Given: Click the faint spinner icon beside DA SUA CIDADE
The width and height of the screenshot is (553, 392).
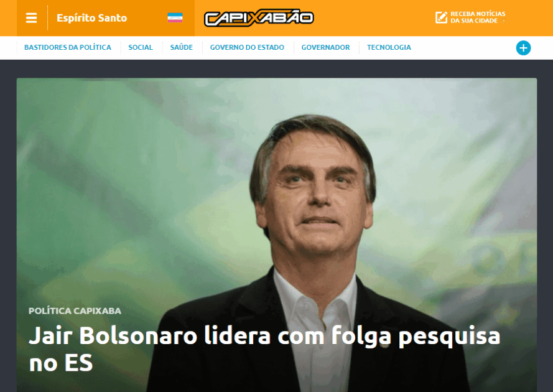Looking at the screenshot, I should point(504,21).
